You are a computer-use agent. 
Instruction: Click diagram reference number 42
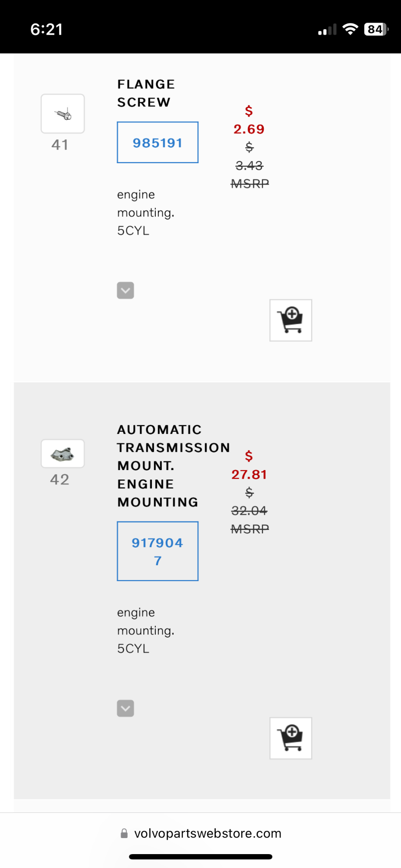(x=59, y=480)
